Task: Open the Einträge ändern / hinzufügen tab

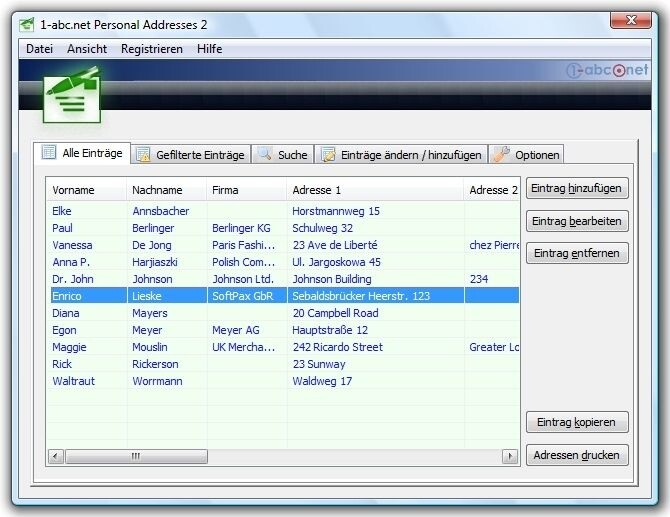Action: 401,154
